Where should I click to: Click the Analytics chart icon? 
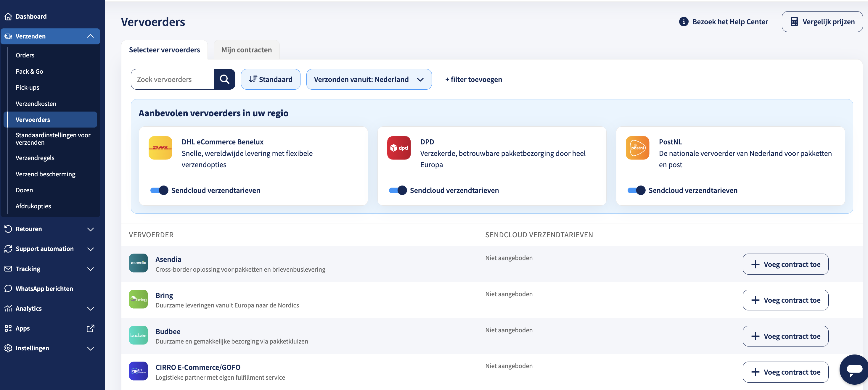(8, 308)
